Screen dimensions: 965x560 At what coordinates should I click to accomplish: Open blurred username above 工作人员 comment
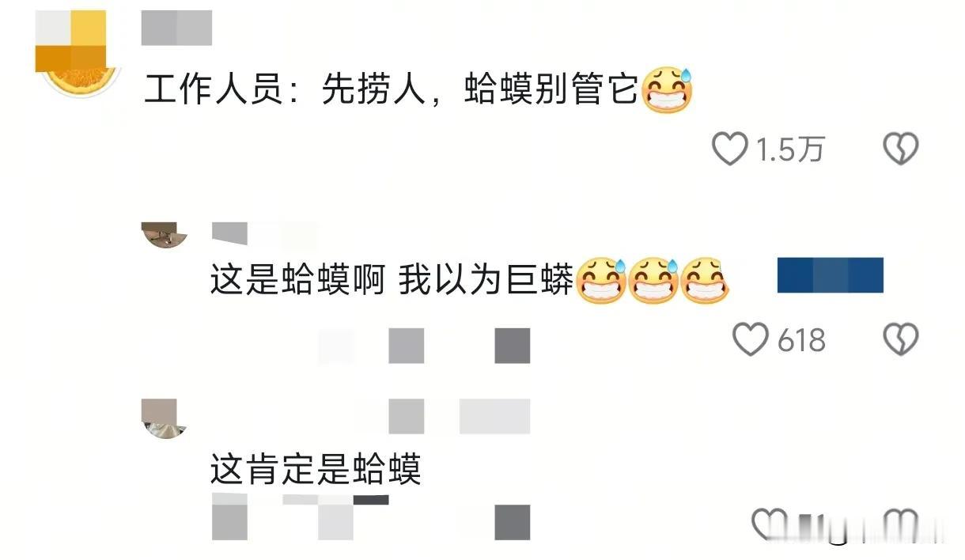coord(176,28)
